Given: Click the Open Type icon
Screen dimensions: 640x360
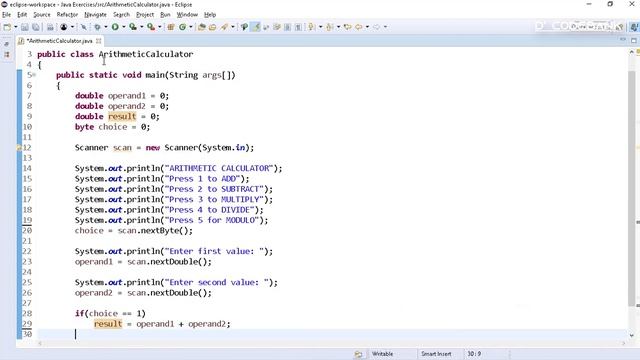Looking at the screenshot, I should [201, 27].
